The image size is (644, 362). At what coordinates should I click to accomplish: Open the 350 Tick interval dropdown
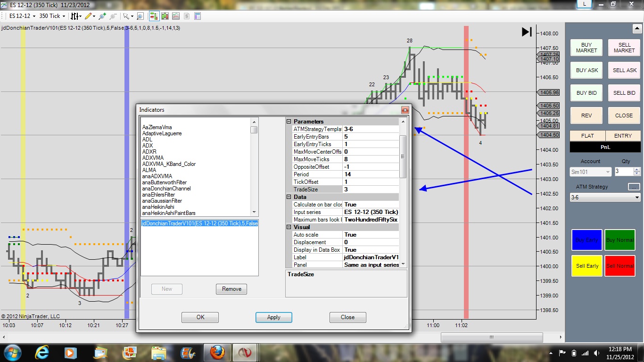click(52, 16)
